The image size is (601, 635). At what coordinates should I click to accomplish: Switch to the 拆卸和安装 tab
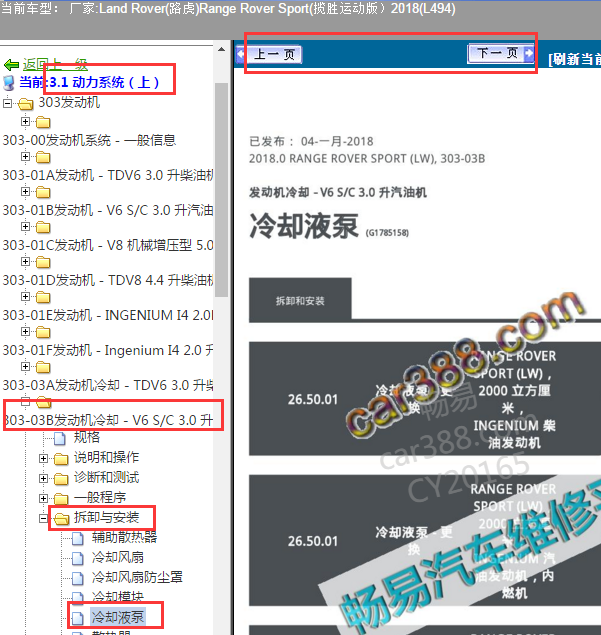[300, 300]
